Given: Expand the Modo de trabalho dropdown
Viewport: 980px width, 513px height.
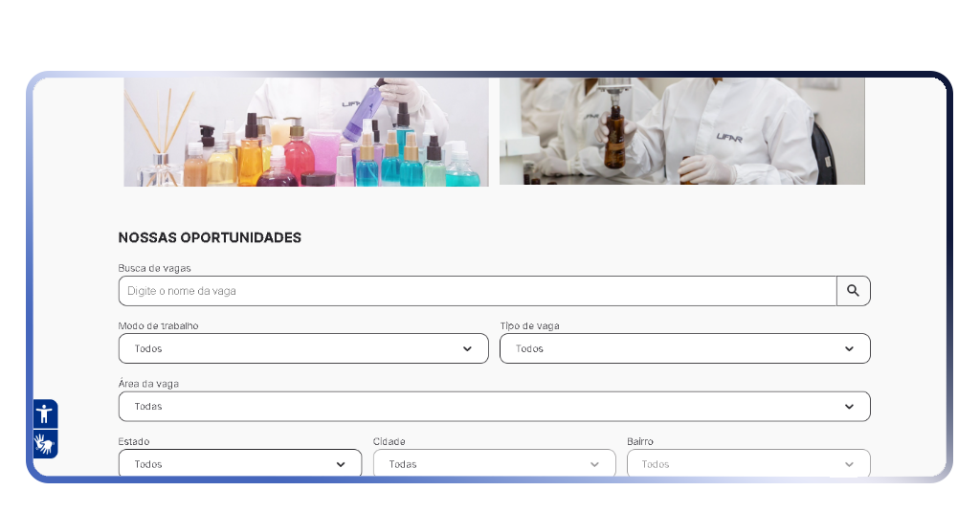Looking at the screenshot, I should click(x=302, y=348).
